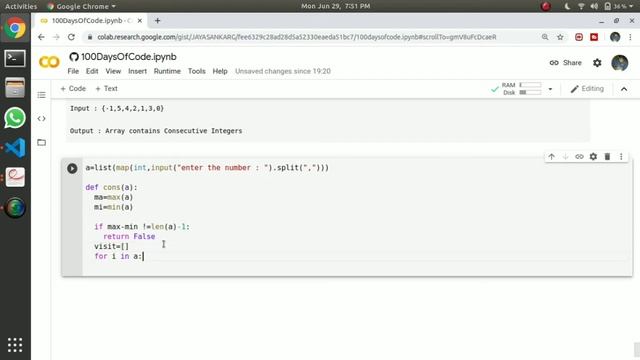Open the Runtime menu

[x=167, y=71]
